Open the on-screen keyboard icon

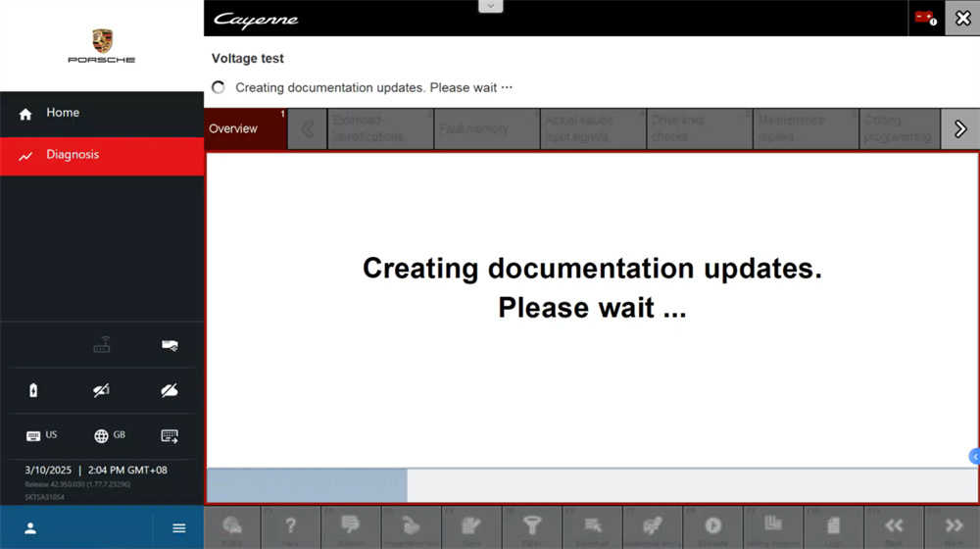click(170, 435)
